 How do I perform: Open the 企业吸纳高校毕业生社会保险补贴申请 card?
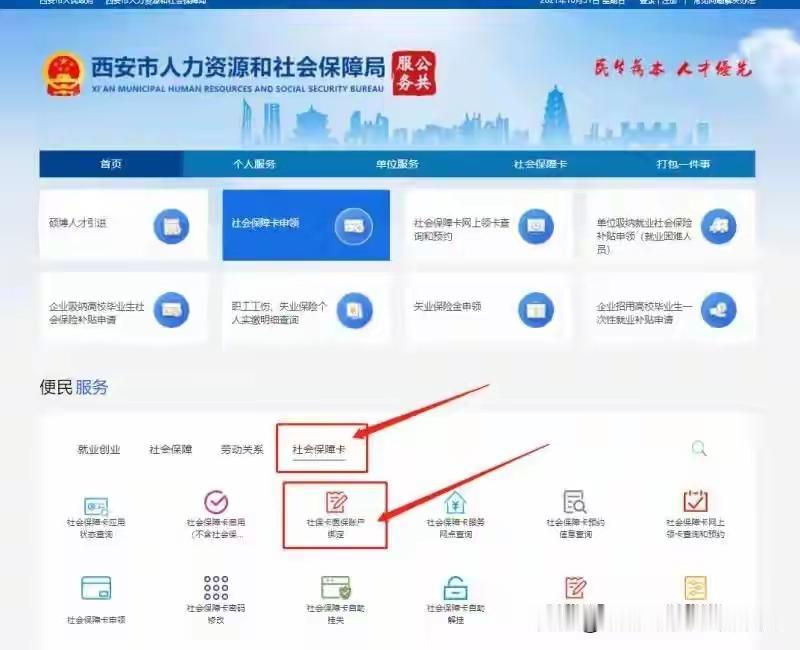click(x=124, y=309)
